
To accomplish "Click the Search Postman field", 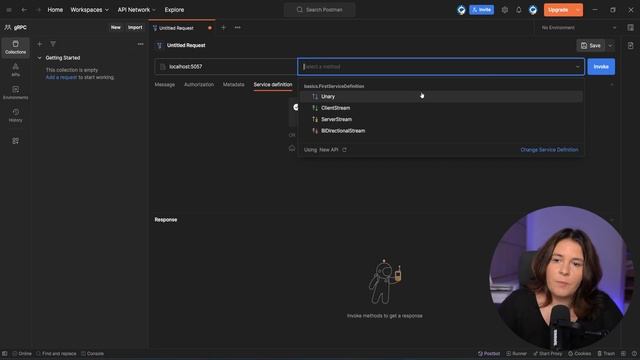I will coord(320,10).
